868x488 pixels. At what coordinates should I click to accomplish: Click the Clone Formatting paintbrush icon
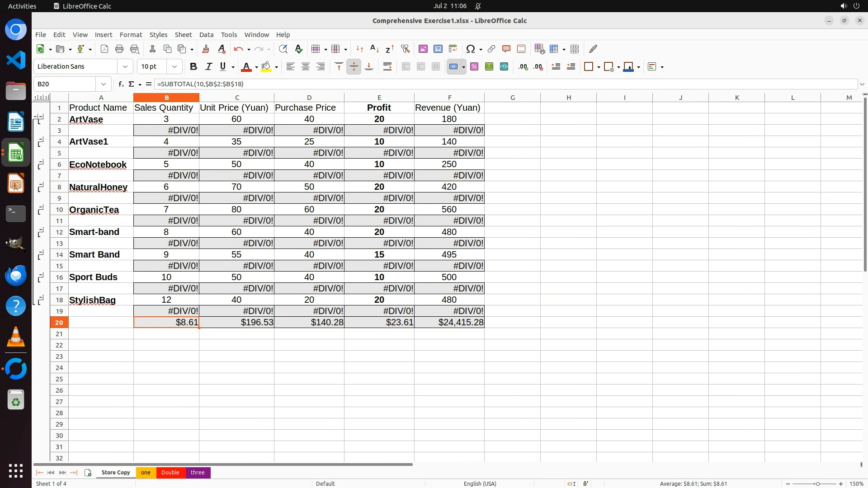coord(206,49)
